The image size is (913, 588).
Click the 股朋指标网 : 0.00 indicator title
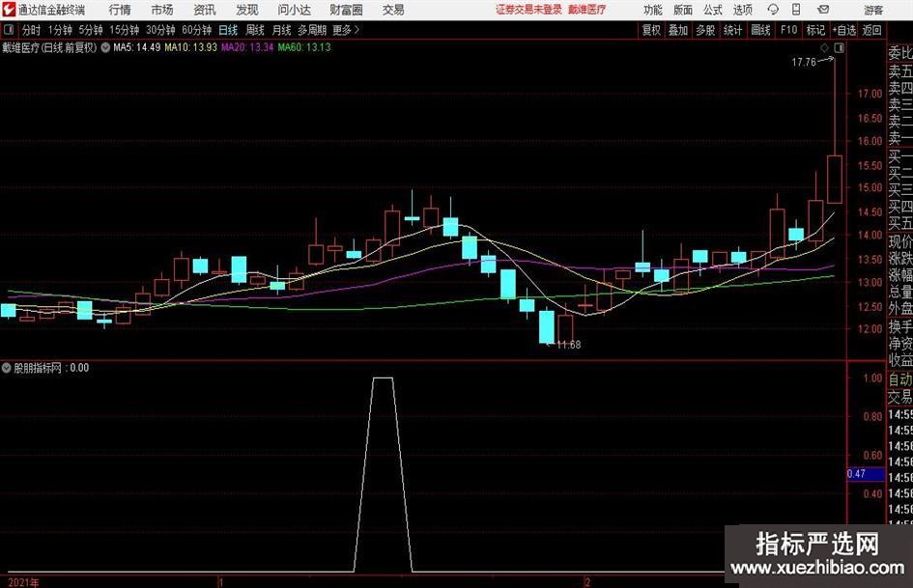click(51, 368)
